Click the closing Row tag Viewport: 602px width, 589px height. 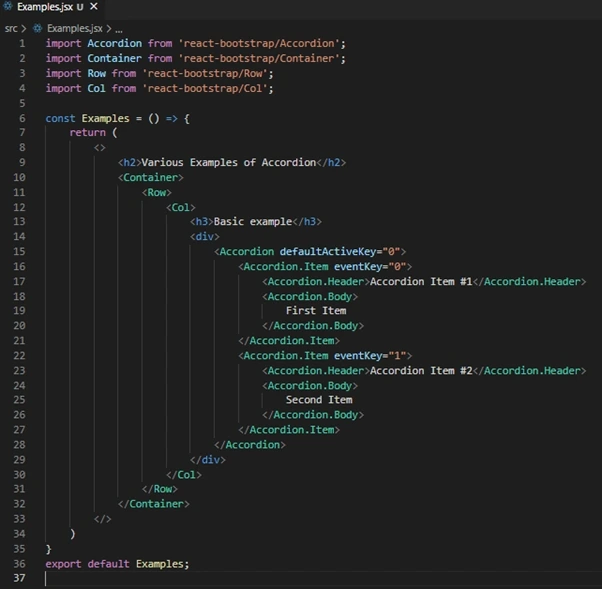coord(160,489)
